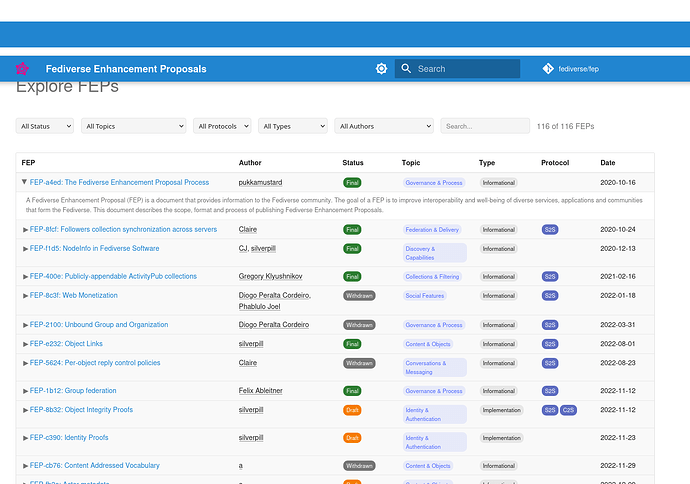The width and height of the screenshot is (690, 484).
Task: Open author link pukkamustard
Action: coord(261,183)
